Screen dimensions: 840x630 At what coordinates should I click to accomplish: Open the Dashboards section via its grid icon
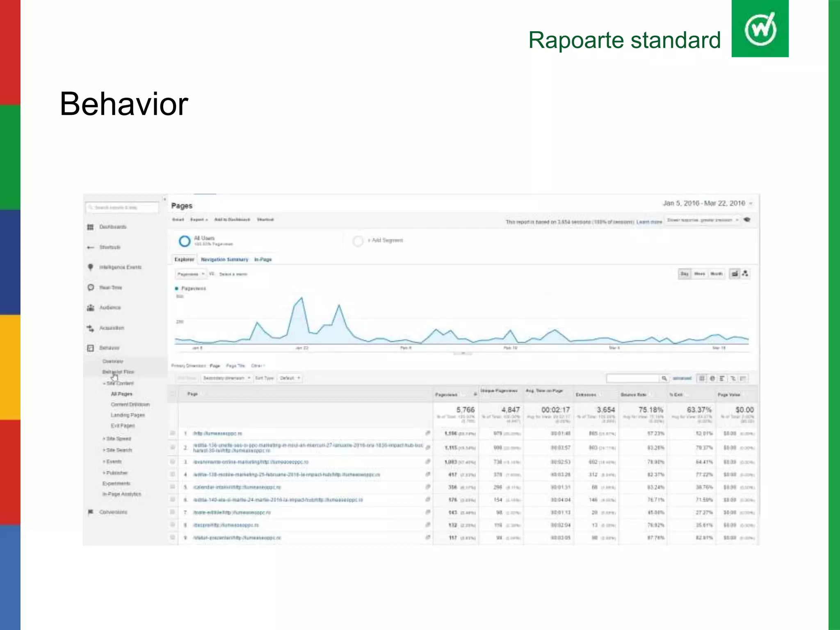[90, 227]
